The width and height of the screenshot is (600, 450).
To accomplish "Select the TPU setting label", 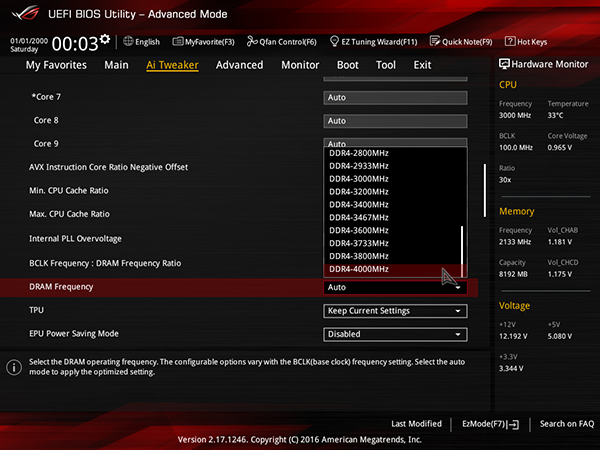I will point(37,310).
